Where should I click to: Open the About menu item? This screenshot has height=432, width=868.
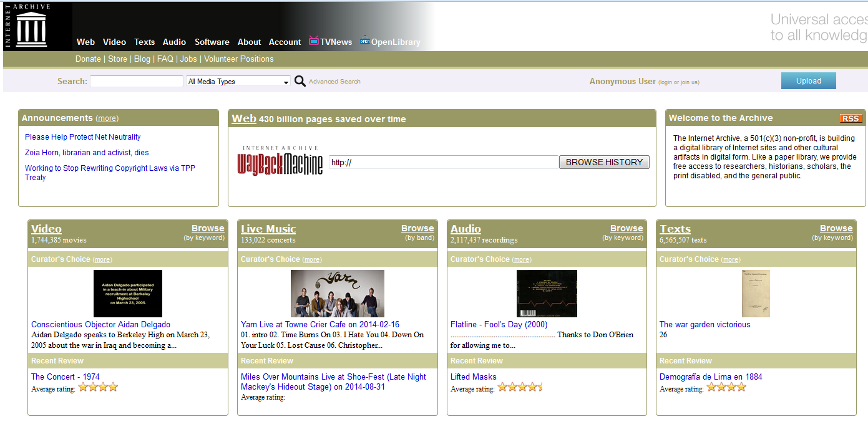[249, 42]
